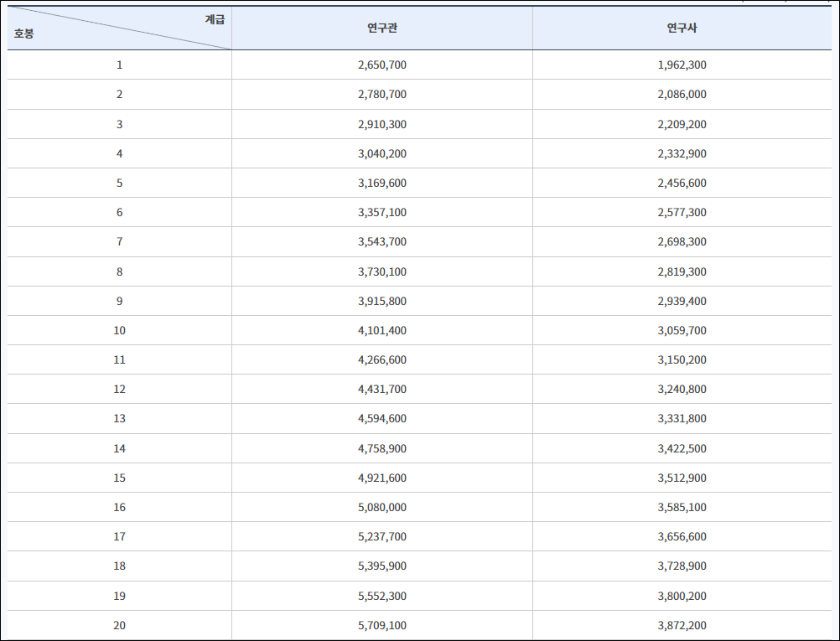The height and width of the screenshot is (641, 840).
Task: Select the cell with 4,101,400
Action: pyautogui.click(x=382, y=330)
